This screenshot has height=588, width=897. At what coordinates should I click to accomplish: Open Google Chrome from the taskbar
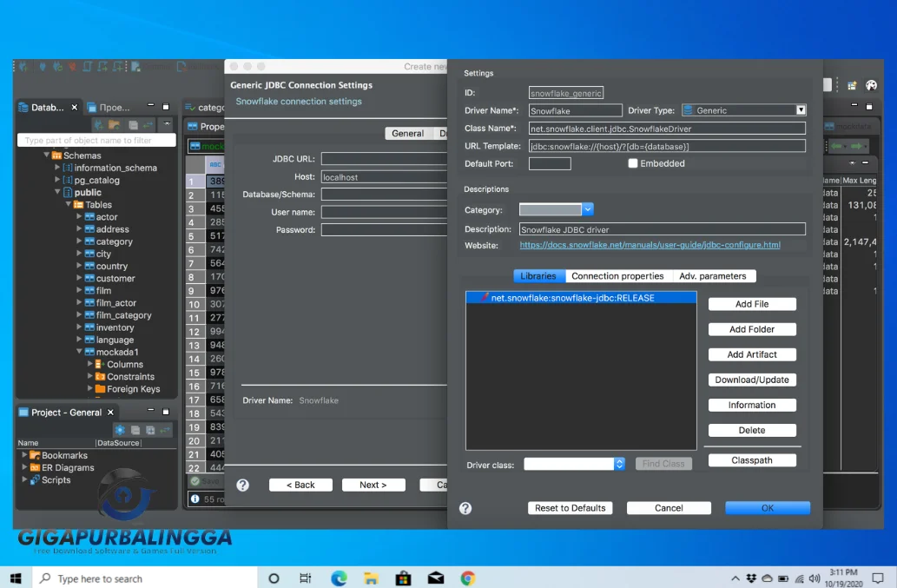[468, 578]
